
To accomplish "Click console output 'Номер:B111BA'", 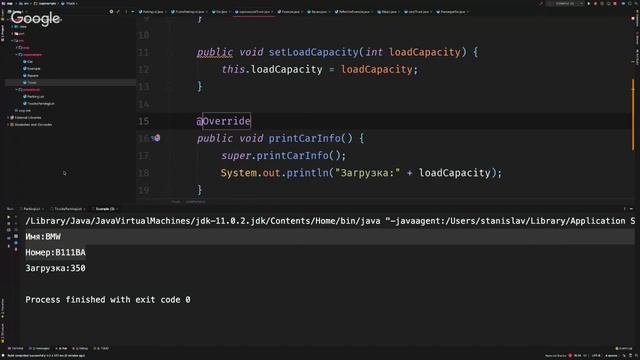I will (x=56, y=253).
